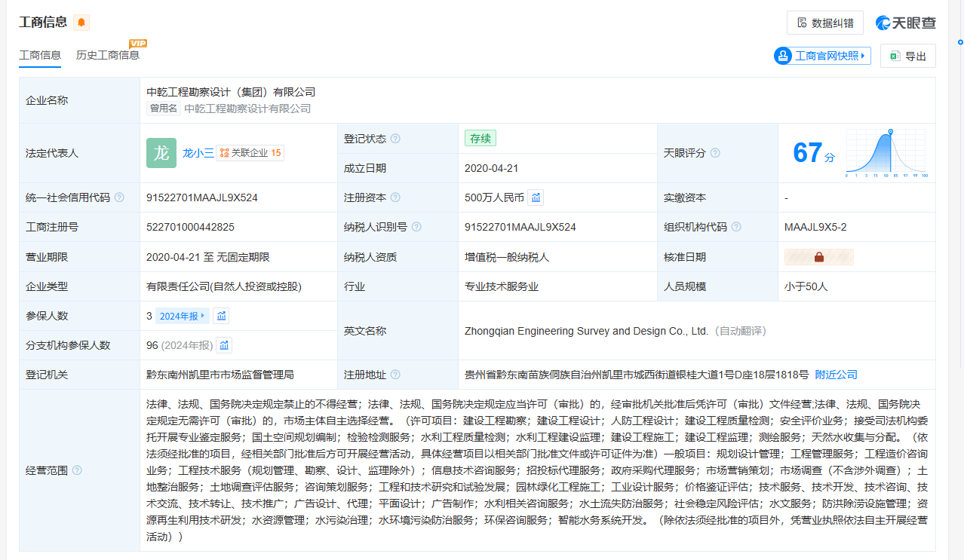
Task: Click the help icon next to 注册地址
Action: tap(395, 375)
